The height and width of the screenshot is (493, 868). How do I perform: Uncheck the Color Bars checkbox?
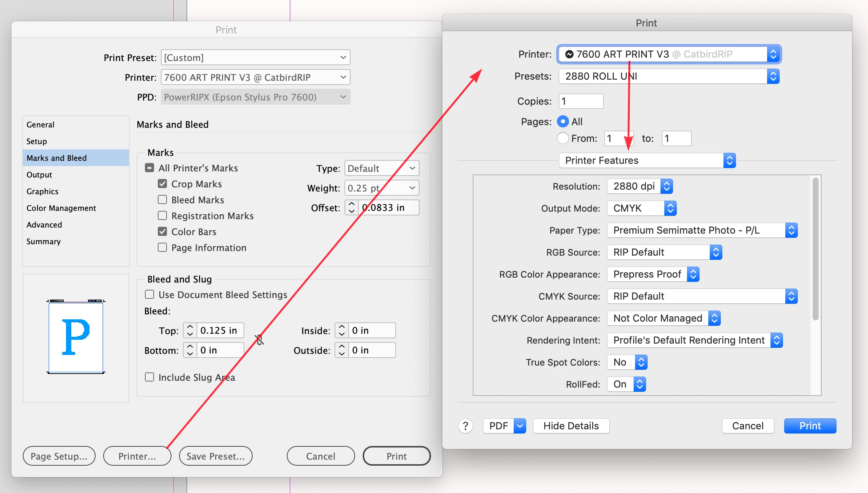pos(162,232)
